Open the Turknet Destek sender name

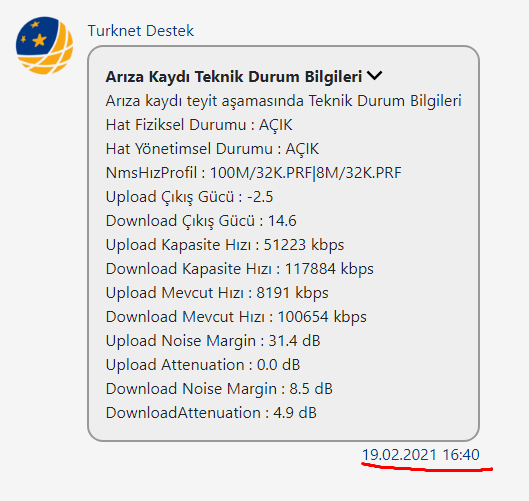tap(141, 31)
